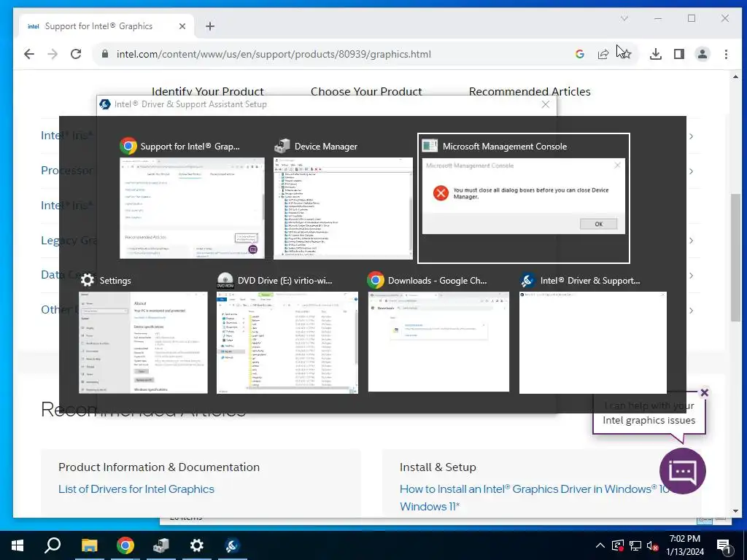Open the Intel chat assistant button

pyautogui.click(x=683, y=471)
